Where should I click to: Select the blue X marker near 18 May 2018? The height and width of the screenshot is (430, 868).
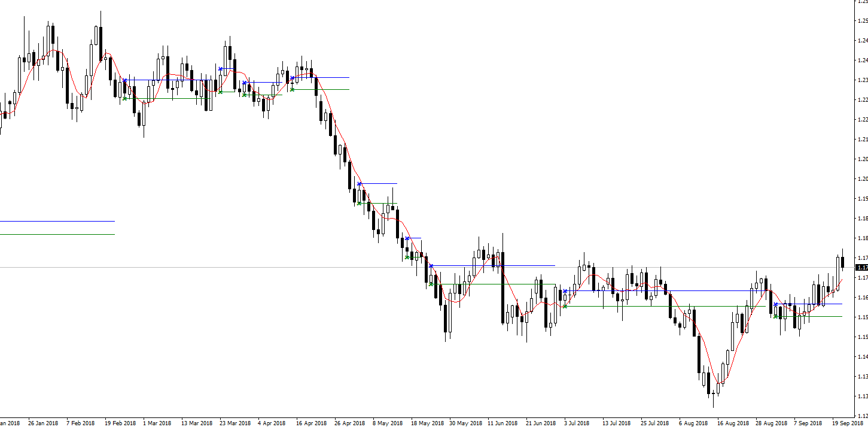[x=431, y=265]
